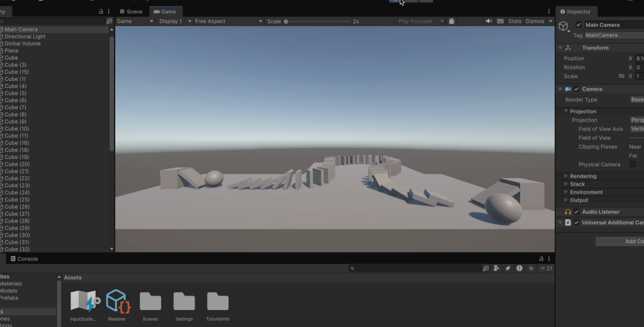The height and width of the screenshot is (327, 644).
Task: Click the favorites star icon in Project
Action: 531,268
